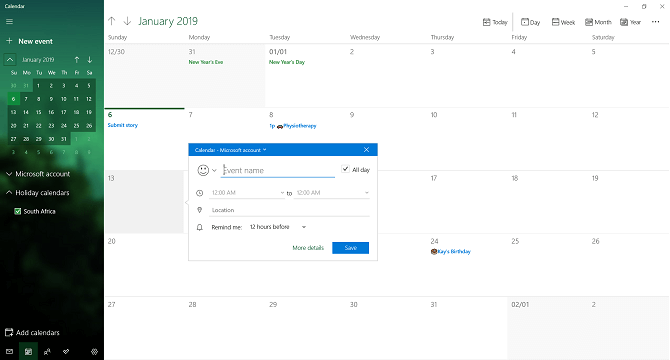Image resolution: width=670 pixels, height=360 pixels.
Task: Click the reminder bell icon
Action: click(199, 227)
